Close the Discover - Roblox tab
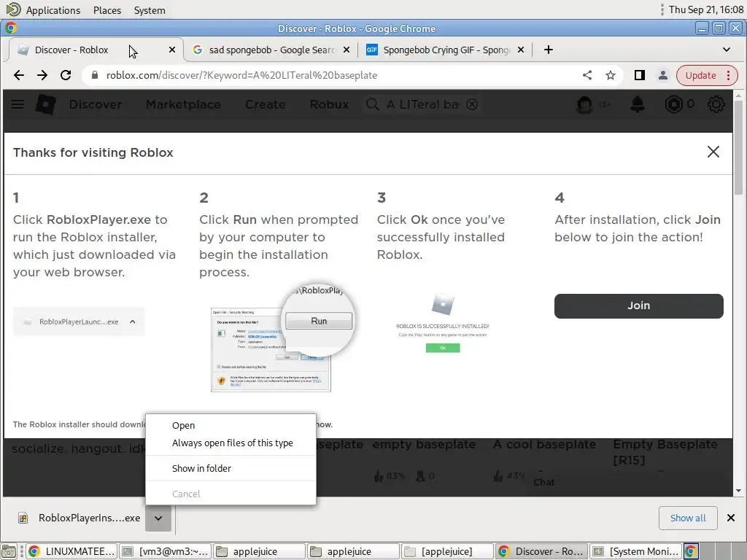This screenshot has height=560, width=747. [x=172, y=50]
